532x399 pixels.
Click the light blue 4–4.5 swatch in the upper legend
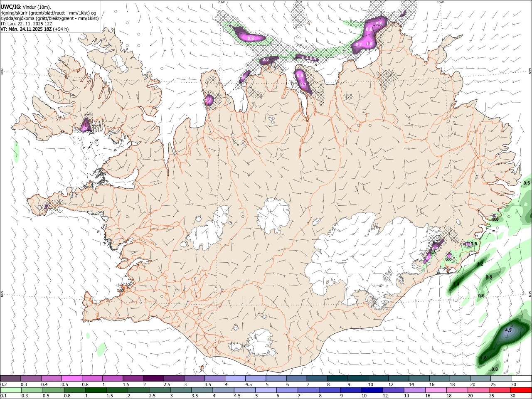tap(236, 378)
